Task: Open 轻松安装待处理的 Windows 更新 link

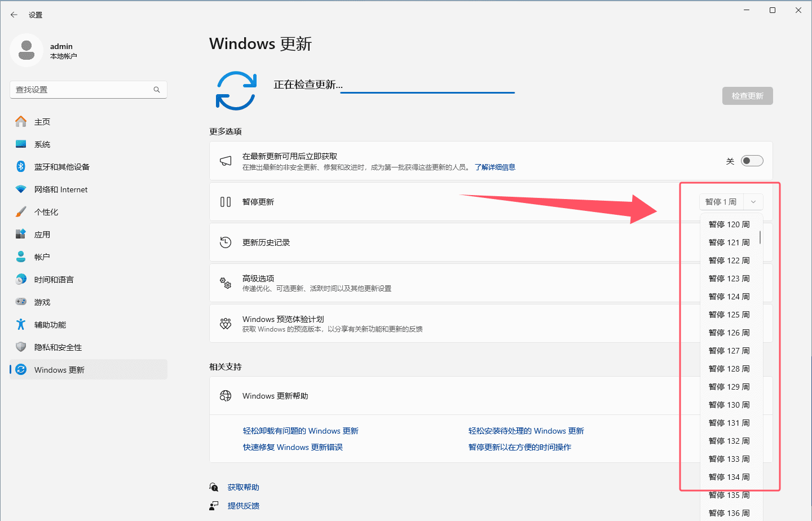Action: click(x=526, y=431)
